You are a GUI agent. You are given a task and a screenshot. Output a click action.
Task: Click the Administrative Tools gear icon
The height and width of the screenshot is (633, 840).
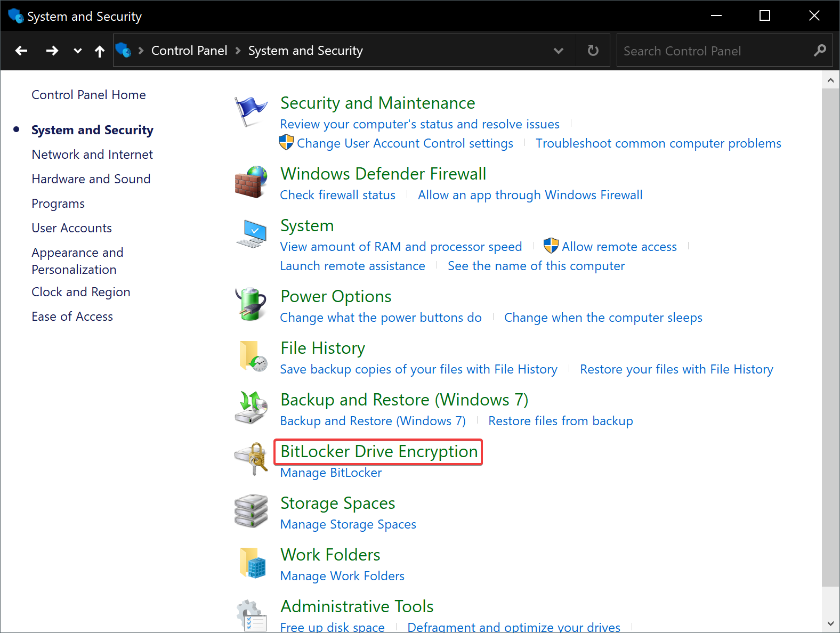(251, 615)
